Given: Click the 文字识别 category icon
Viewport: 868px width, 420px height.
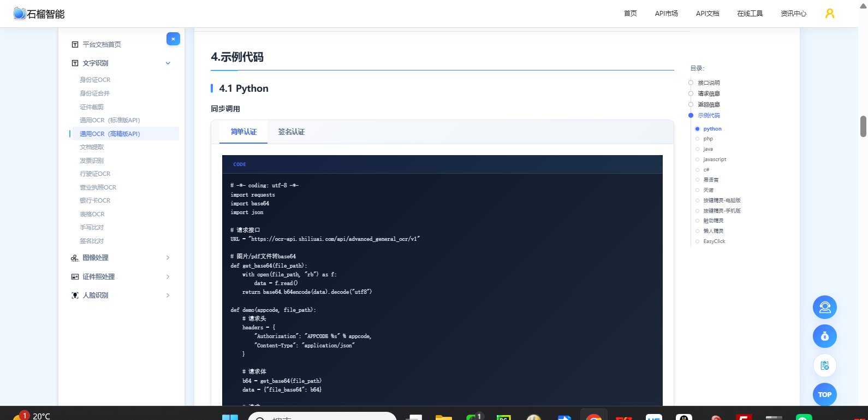Looking at the screenshot, I should (x=75, y=63).
